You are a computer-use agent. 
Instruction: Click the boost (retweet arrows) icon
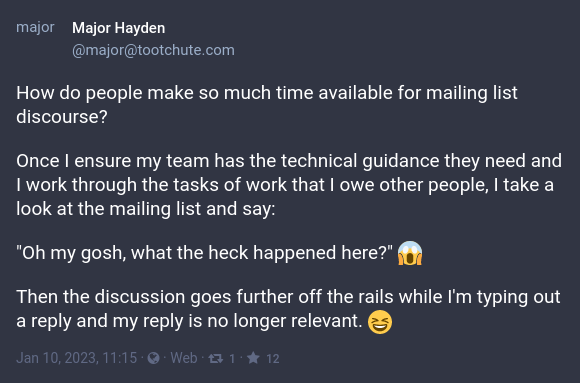coord(215,358)
